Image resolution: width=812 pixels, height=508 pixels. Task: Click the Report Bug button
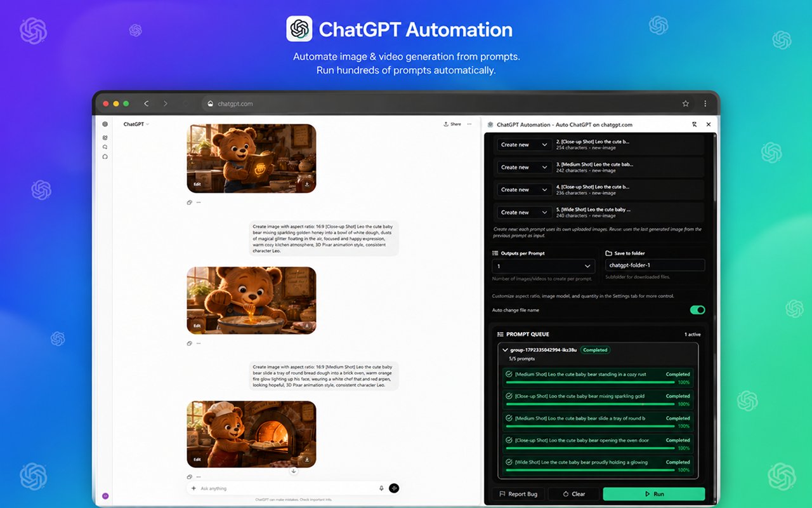[519, 494]
